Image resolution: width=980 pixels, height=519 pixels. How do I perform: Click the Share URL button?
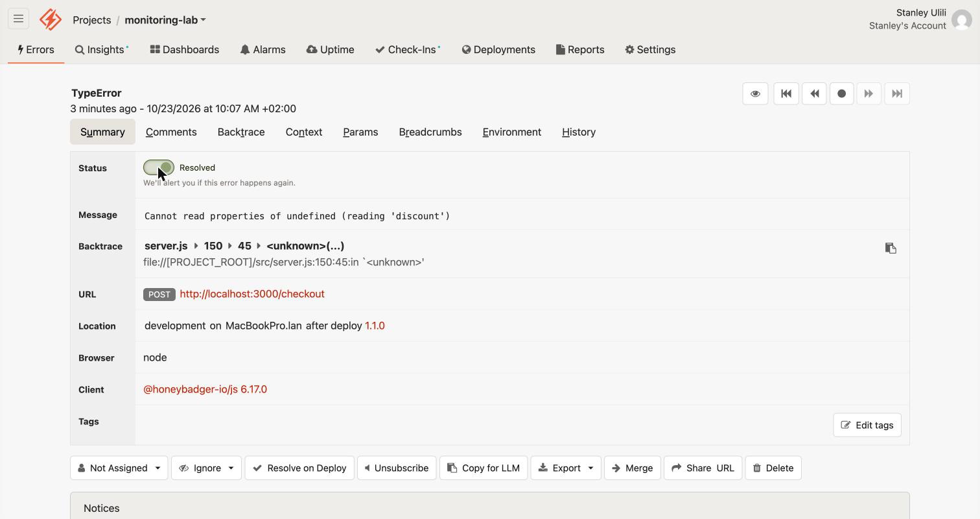[703, 468]
